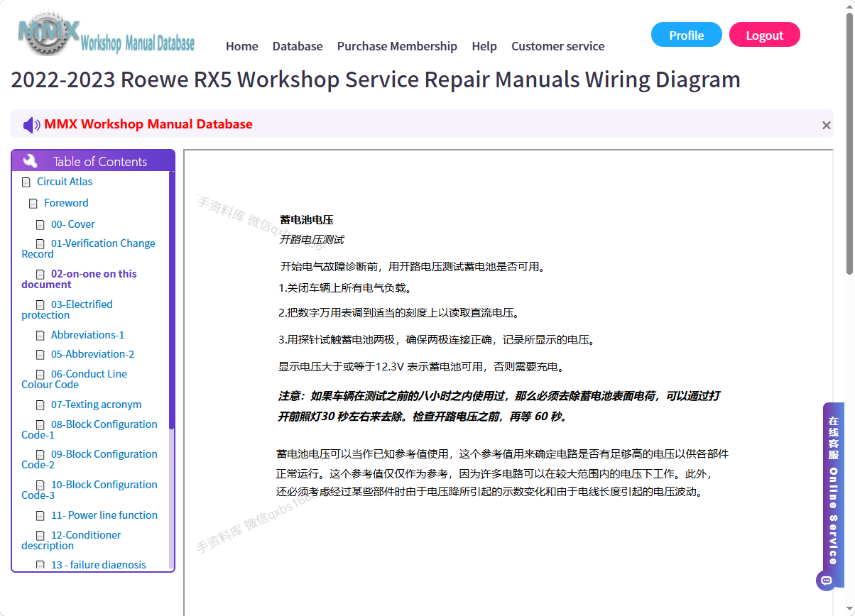The width and height of the screenshot is (855, 616).
Task: Open the Help page
Action: [484, 46]
